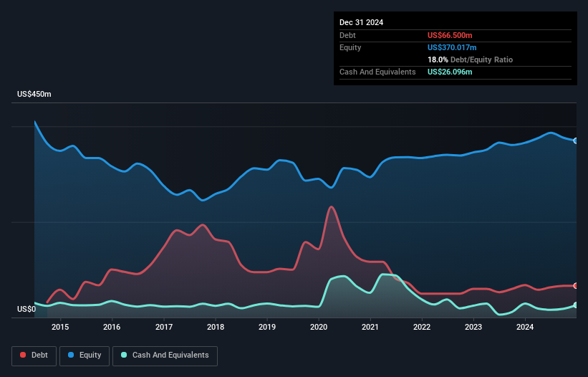Select the 2022 x-axis label

pos(422,327)
